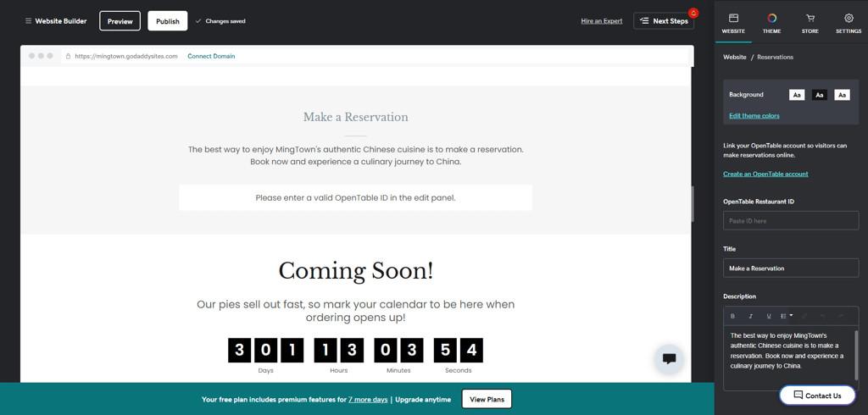
Task: Click into the Title input field
Action: click(x=791, y=268)
